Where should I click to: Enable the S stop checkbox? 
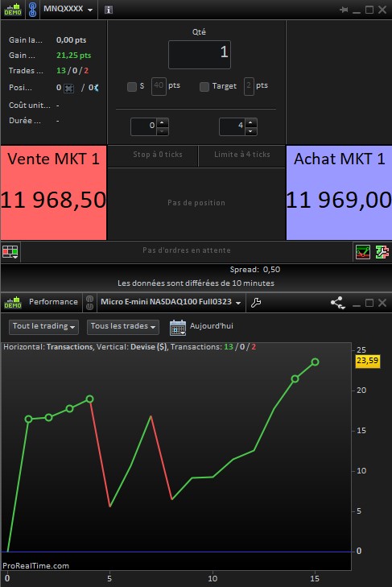coord(132,87)
